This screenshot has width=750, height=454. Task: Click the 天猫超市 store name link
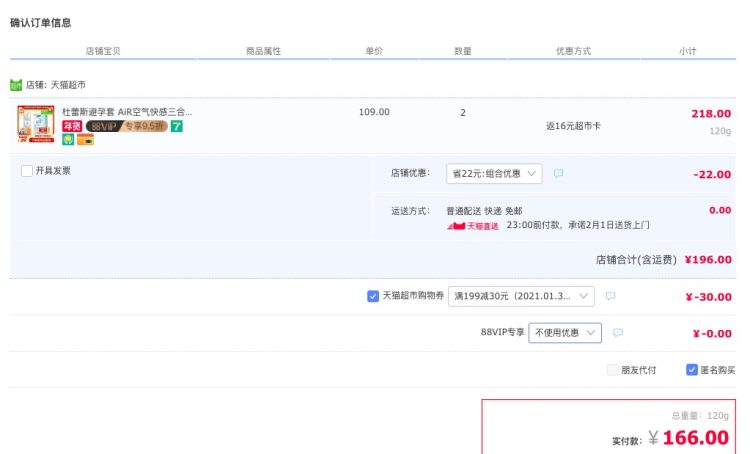click(68, 85)
